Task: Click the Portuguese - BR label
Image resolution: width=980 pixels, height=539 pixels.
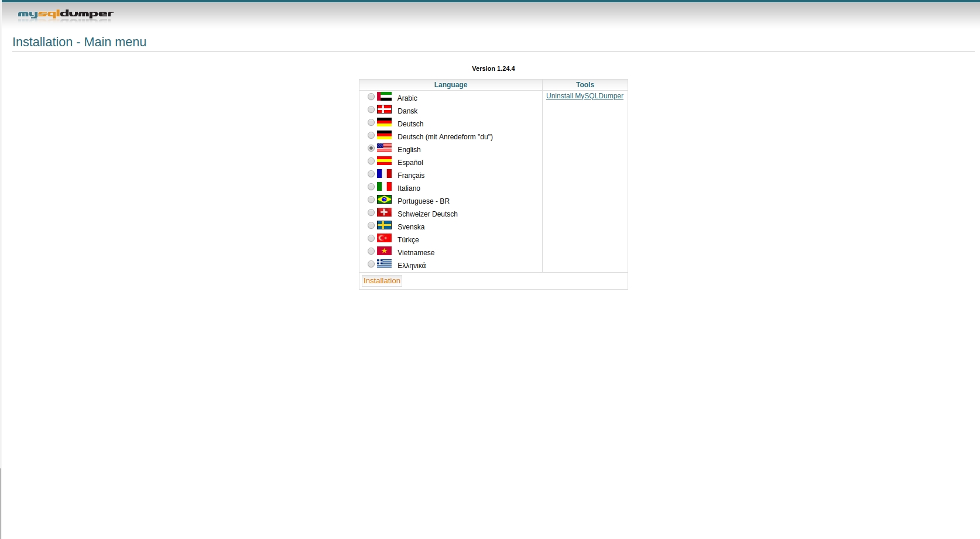Action: pos(424,201)
